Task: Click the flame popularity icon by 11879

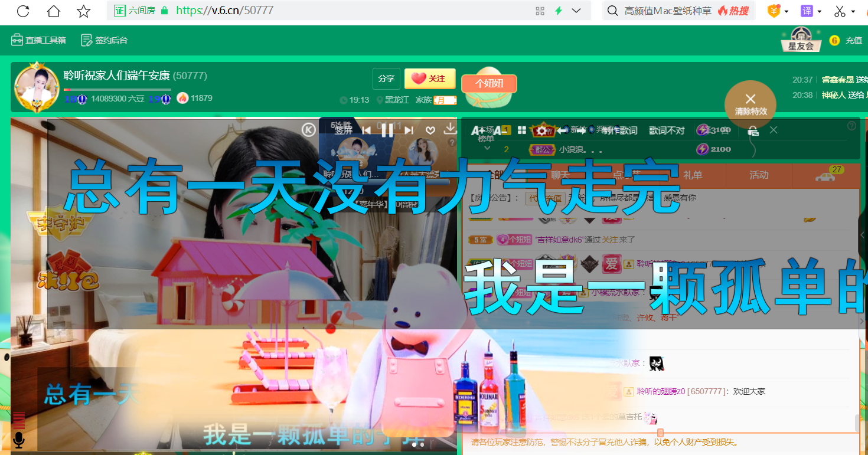Action: pos(182,98)
